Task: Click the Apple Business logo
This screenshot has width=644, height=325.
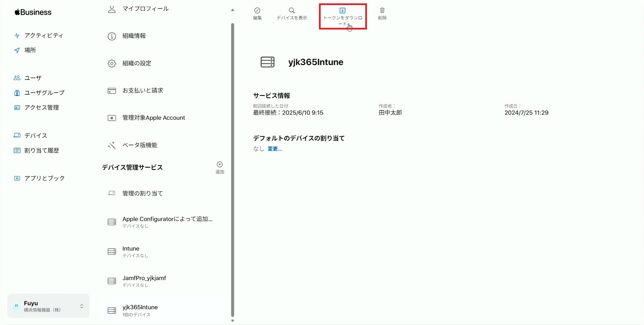Action: pyautogui.click(x=33, y=12)
